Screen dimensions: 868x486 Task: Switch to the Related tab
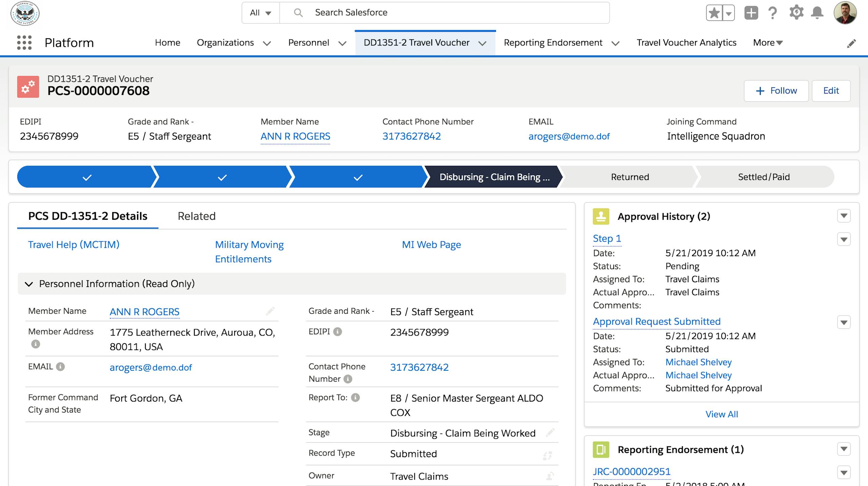196,216
